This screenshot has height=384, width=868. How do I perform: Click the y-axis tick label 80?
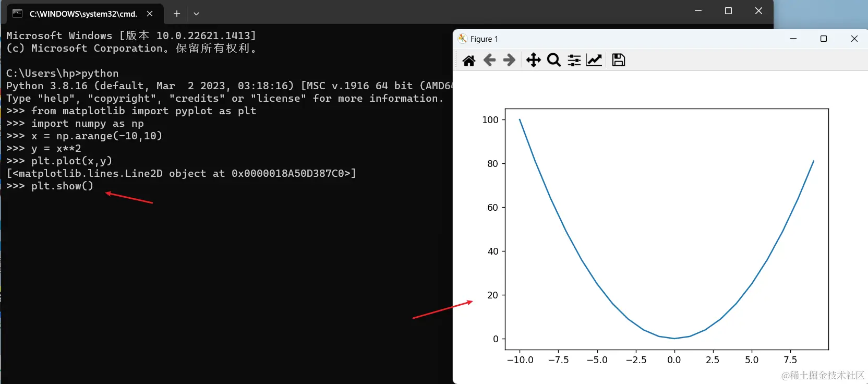tap(493, 164)
